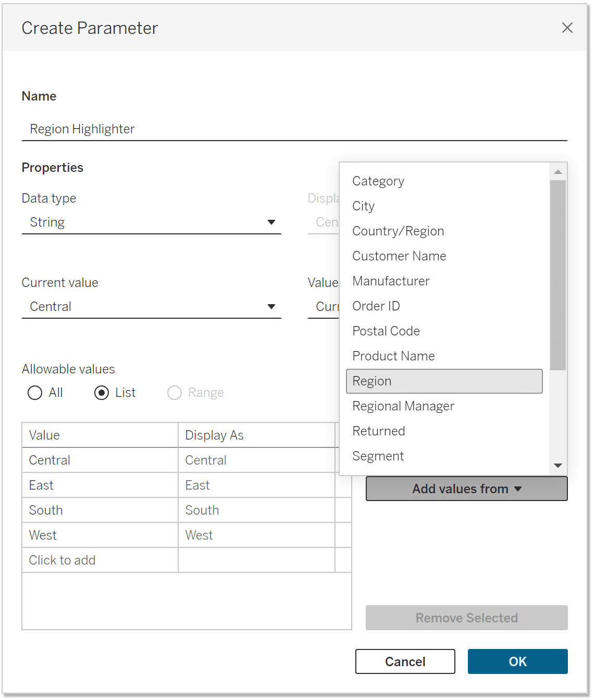Click the Click to add row
Screen dimensions: 595x700
click(x=100, y=560)
